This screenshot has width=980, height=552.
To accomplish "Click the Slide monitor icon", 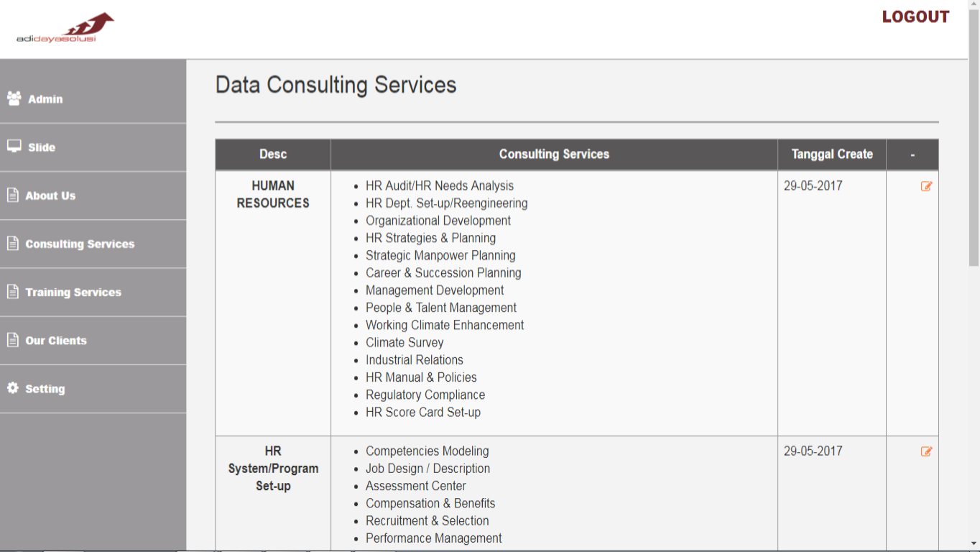I will (14, 147).
